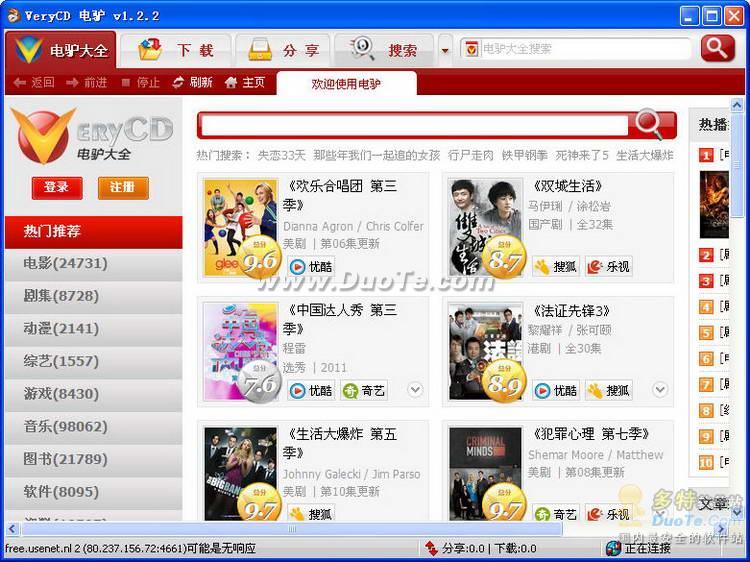Click the VeryCD 电驴大全 logo
Image resolution: width=750 pixels, height=562 pixels.
pyautogui.click(x=91, y=136)
